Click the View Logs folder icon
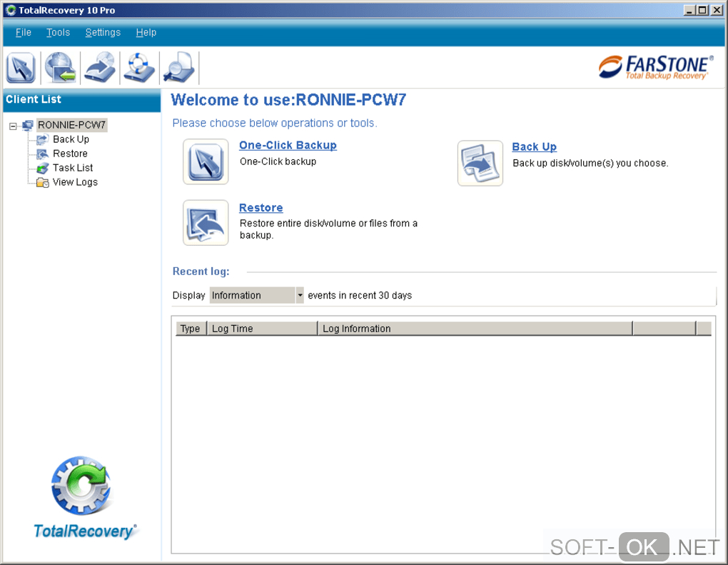728x565 pixels. 43,182
